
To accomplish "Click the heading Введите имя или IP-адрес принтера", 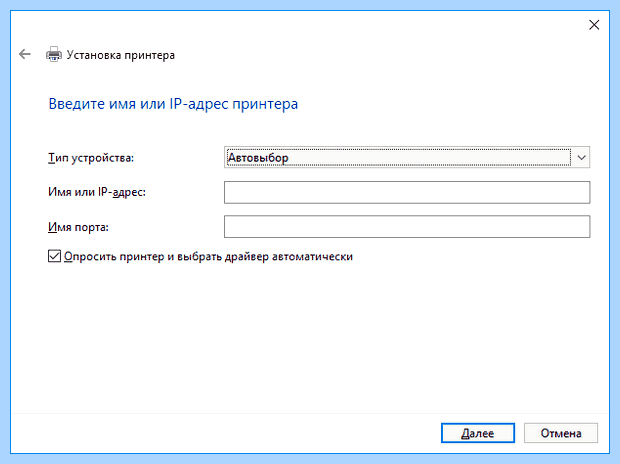I will (173, 104).
